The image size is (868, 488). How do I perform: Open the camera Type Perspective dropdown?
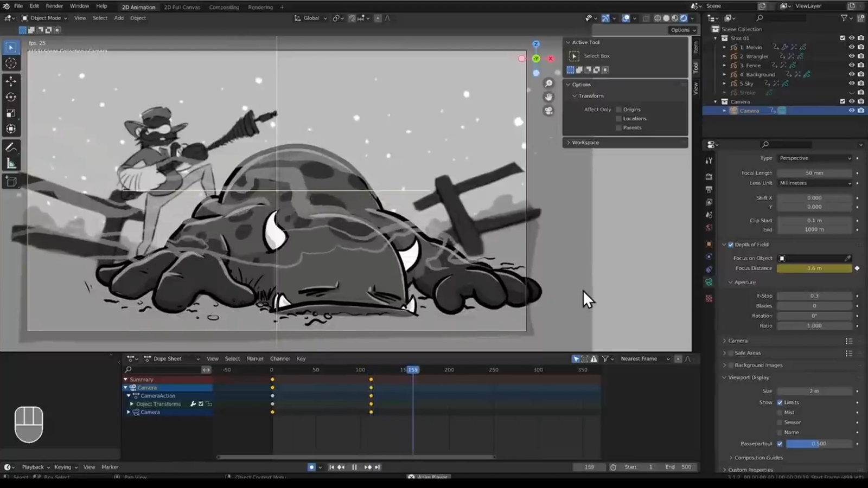point(814,158)
